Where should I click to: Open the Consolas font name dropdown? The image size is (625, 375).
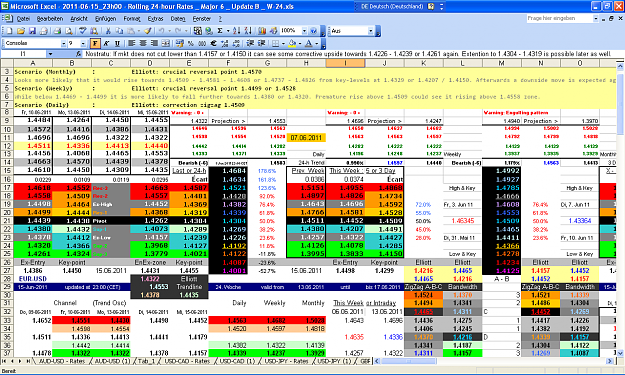tap(63, 43)
